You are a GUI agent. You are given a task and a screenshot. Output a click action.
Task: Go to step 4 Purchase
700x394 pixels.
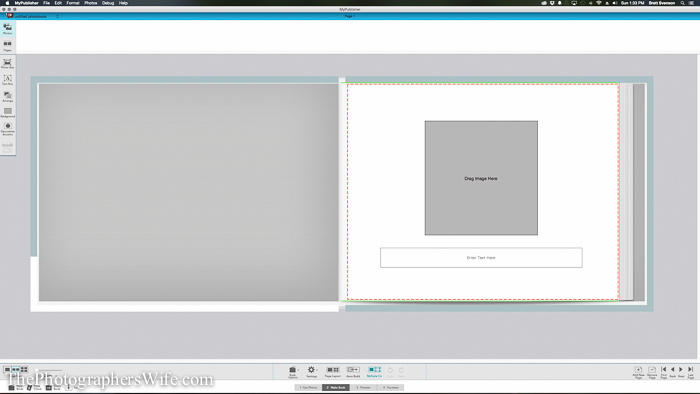[x=390, y=387]
